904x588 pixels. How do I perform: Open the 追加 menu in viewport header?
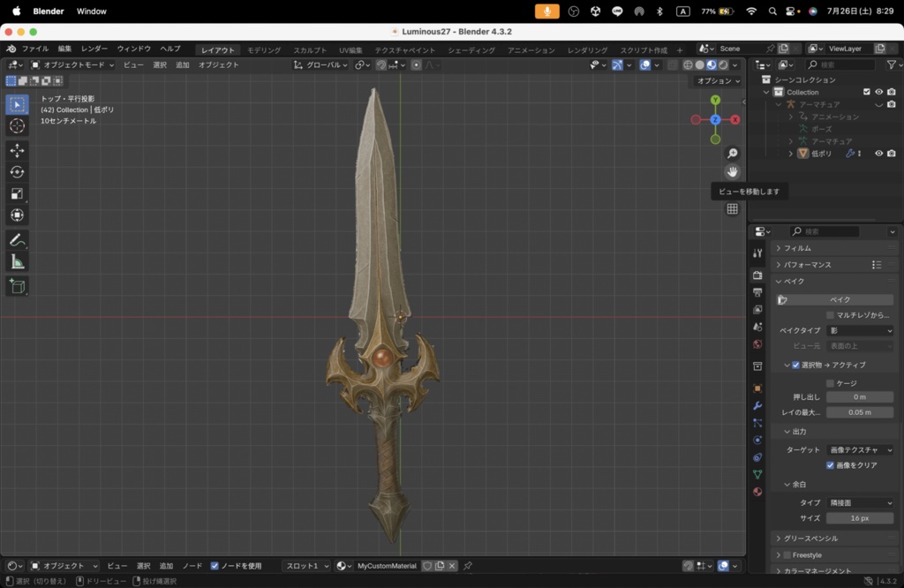182,65
